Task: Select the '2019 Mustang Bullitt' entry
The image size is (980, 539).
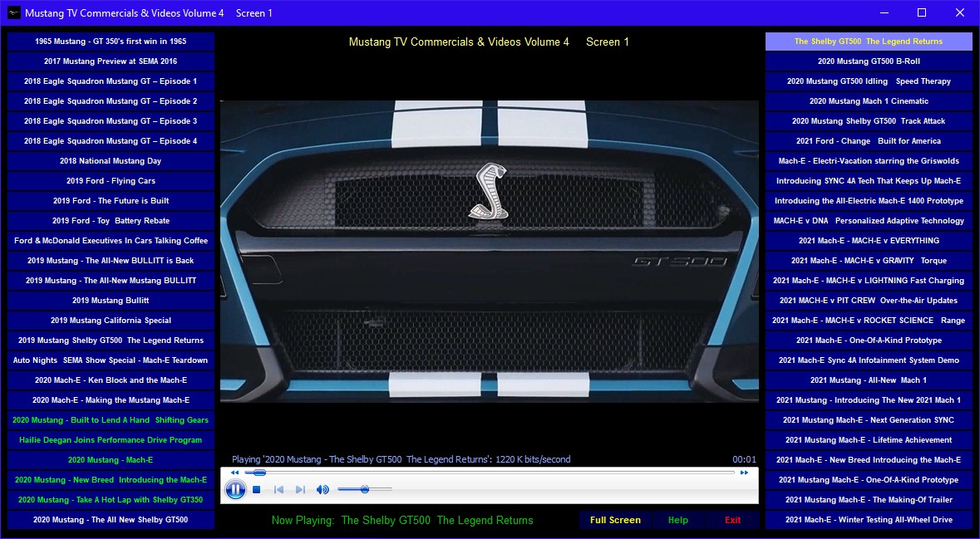Action: [111, 301]
